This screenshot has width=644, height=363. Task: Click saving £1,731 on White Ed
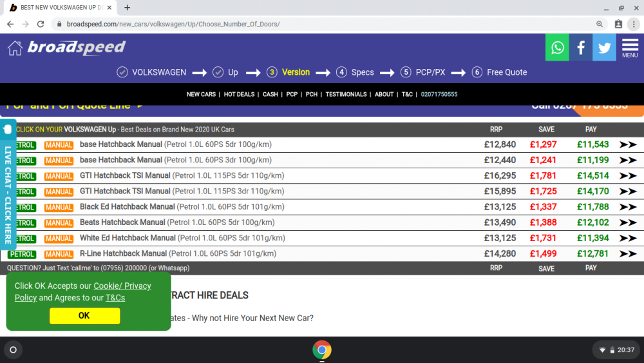click(543, 239)
